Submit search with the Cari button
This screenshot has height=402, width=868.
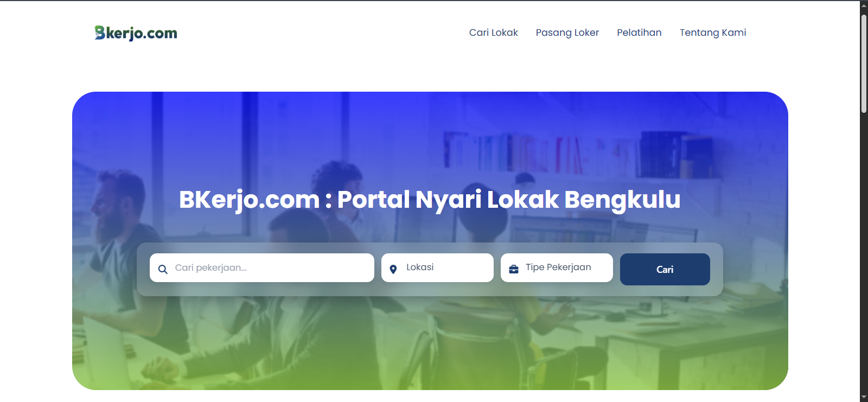click(665, 269)
